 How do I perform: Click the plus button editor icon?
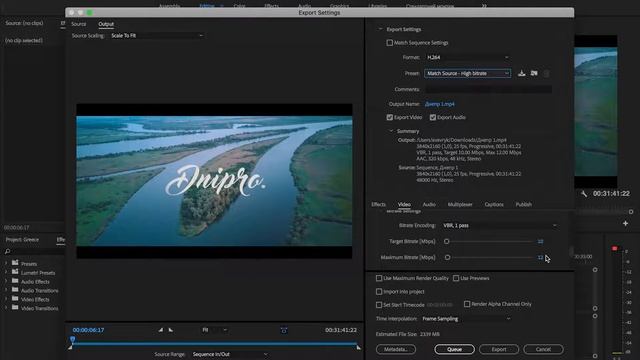[625, 223]
